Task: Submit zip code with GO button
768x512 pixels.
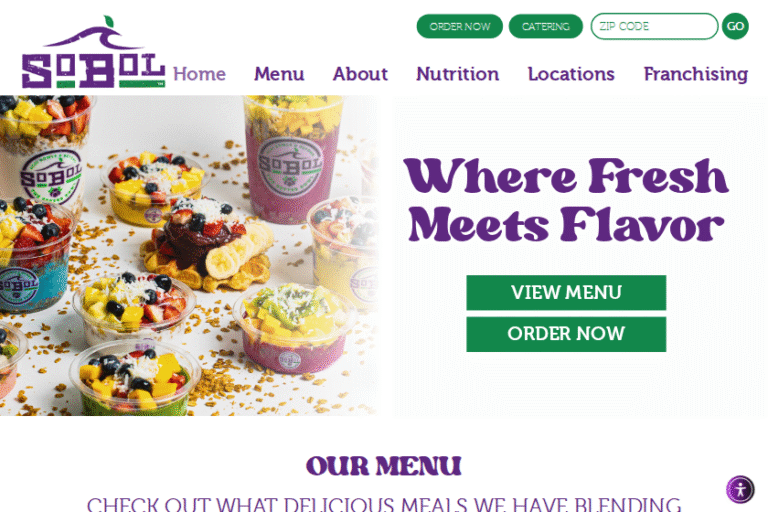Action: (735, 26)
